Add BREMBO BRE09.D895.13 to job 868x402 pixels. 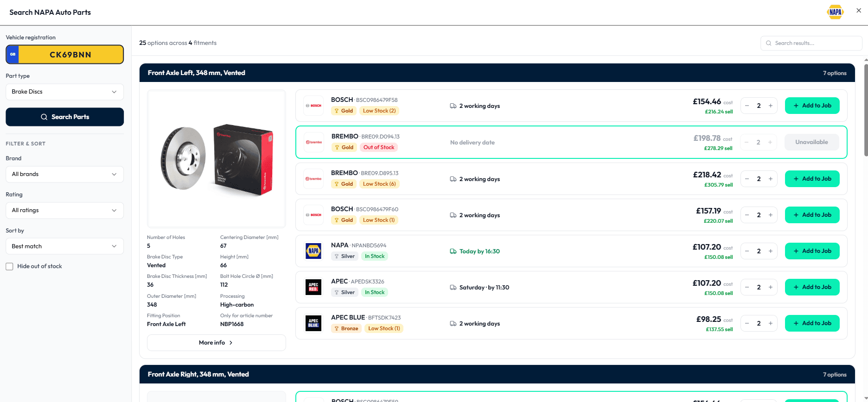(812, 179)
